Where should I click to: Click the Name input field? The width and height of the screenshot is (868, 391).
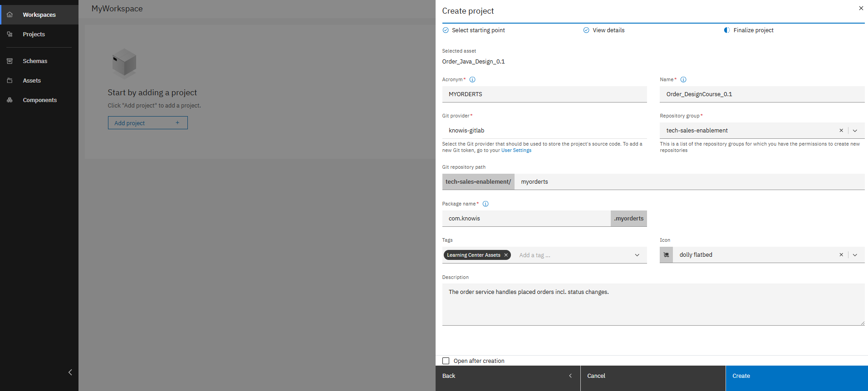coord(762,94)
